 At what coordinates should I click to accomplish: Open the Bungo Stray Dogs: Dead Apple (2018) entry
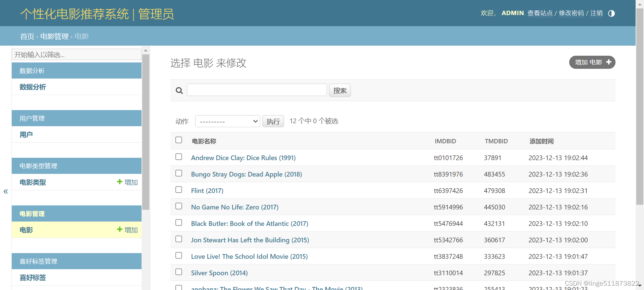point(247,174)
